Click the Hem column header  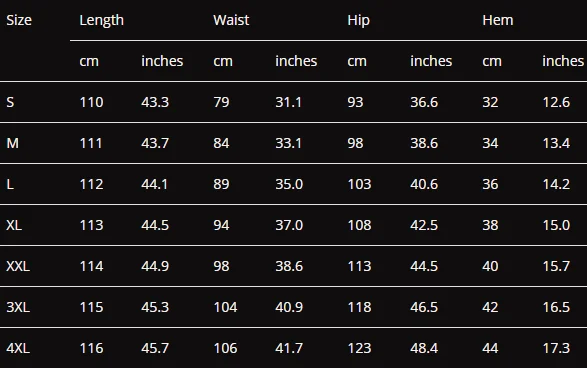pos(498,20)
